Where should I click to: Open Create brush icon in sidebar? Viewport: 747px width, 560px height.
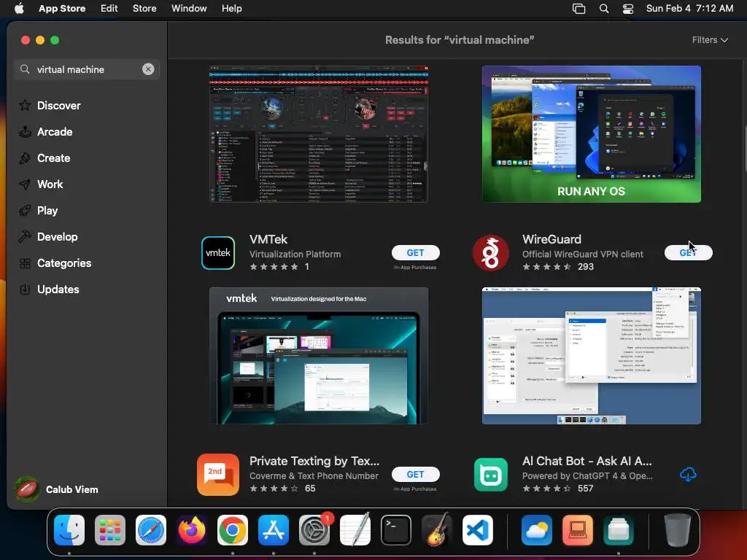(x=25, y=157)
